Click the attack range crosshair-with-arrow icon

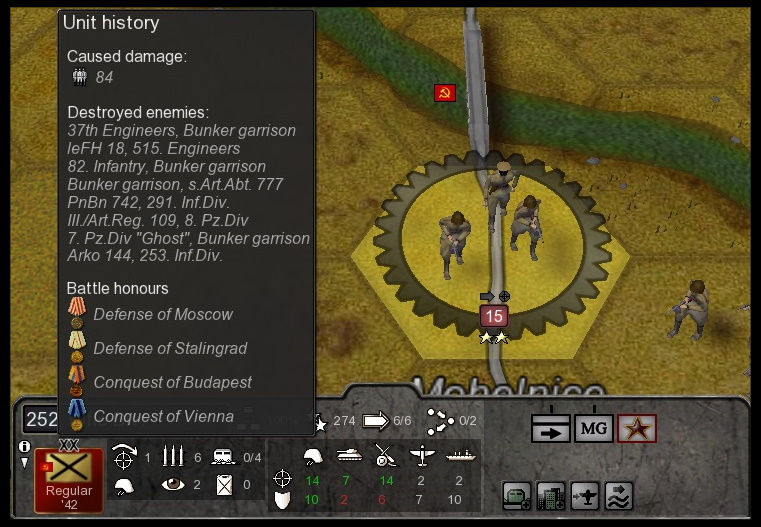[124, 457]
